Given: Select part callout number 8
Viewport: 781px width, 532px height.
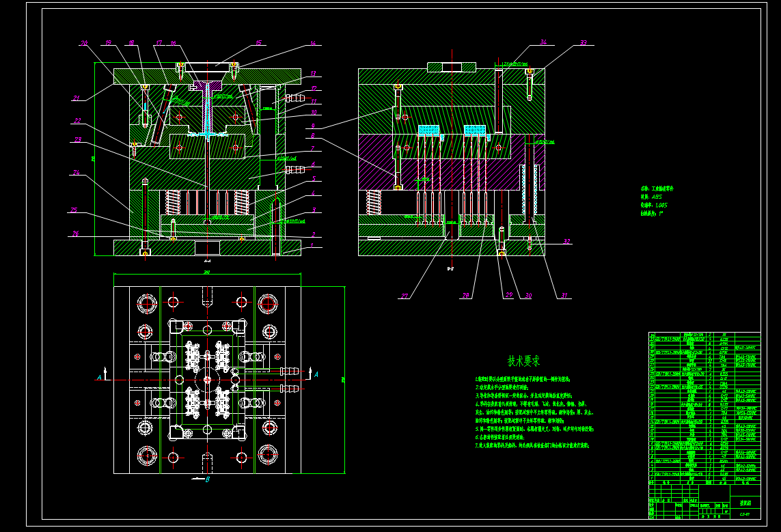Looking at the screenshot, I should pos(313,135).
